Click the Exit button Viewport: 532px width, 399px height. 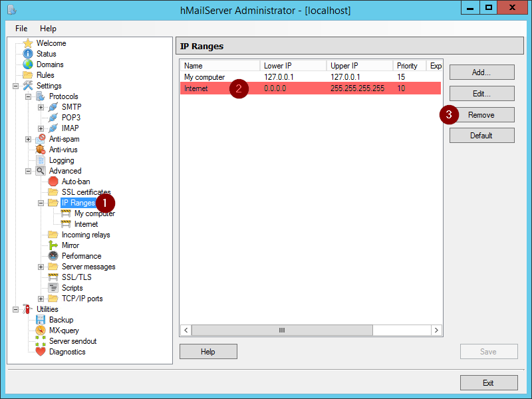pos(489,383)
